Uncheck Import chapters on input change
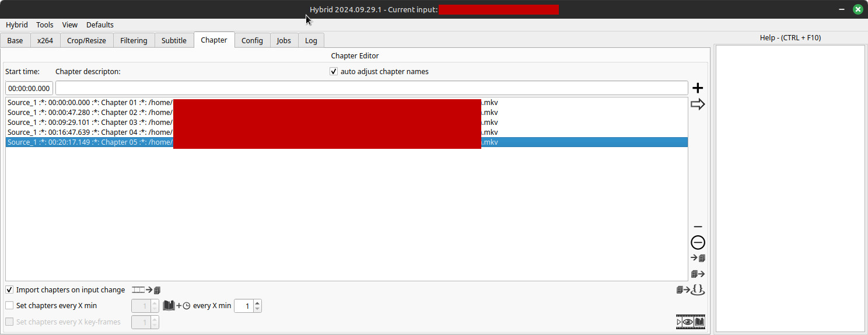Image resolution: width=868 pixels, height=335 pixels. [x=10, y=290]
